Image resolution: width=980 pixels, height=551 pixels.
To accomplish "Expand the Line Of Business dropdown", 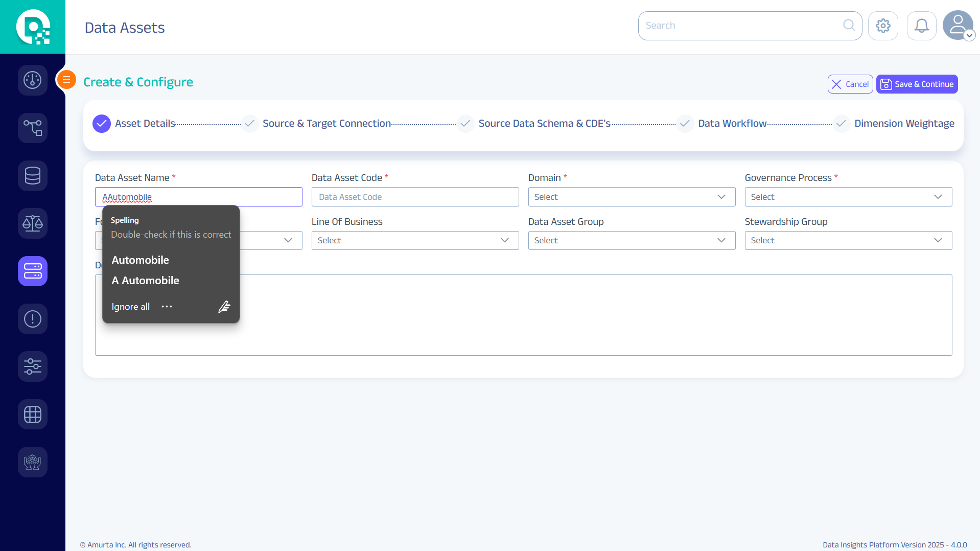I will (415, 240).
